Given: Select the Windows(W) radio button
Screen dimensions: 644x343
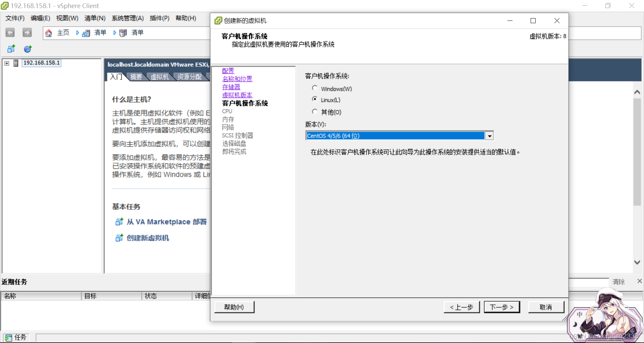Looking at the screenshot, I should tap(315, 88).
